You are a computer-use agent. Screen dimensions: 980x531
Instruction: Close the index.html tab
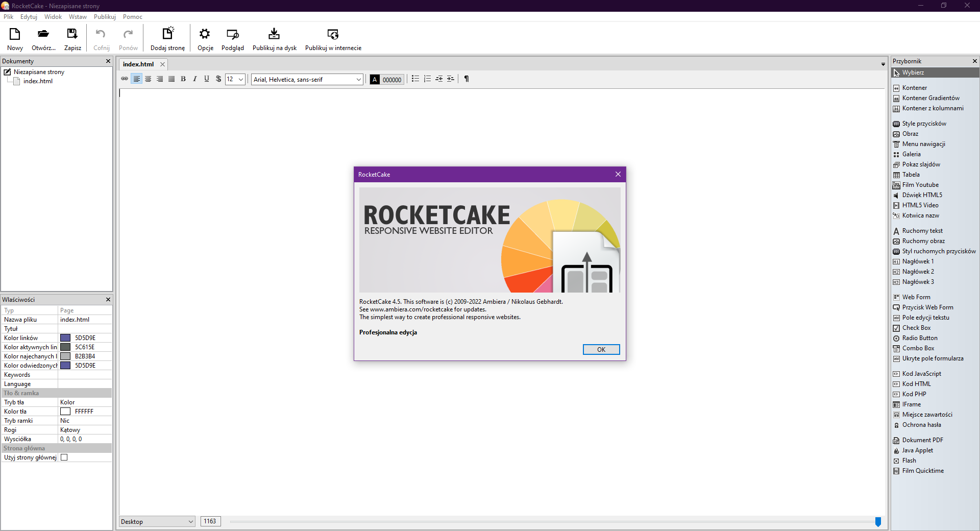[162, 64]
